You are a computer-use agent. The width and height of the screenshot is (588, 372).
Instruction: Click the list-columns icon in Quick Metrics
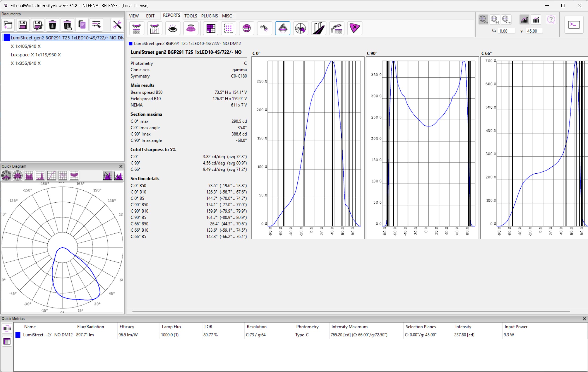(7, 328)
